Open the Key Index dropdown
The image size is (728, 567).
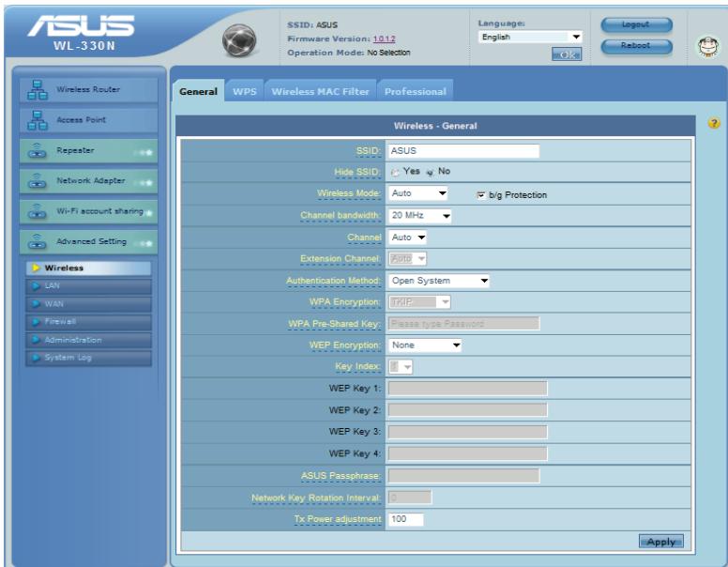pos(401,367)
